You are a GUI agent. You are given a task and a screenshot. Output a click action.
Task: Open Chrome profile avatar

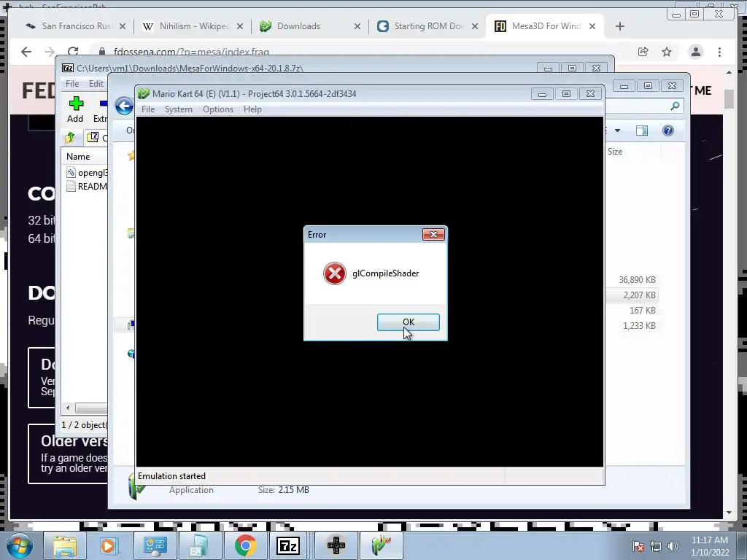point(695,52)
